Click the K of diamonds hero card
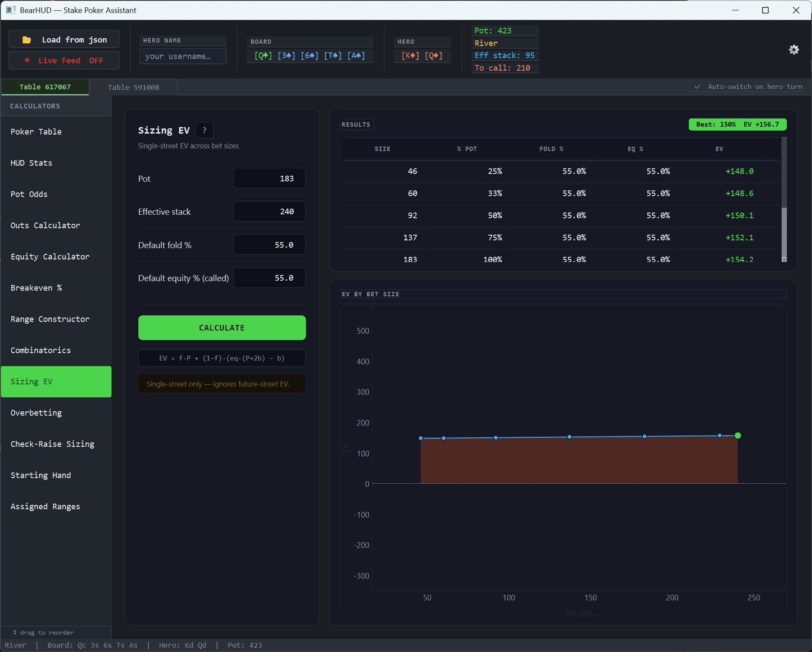The image size is (812, 652). pos(410,56)
